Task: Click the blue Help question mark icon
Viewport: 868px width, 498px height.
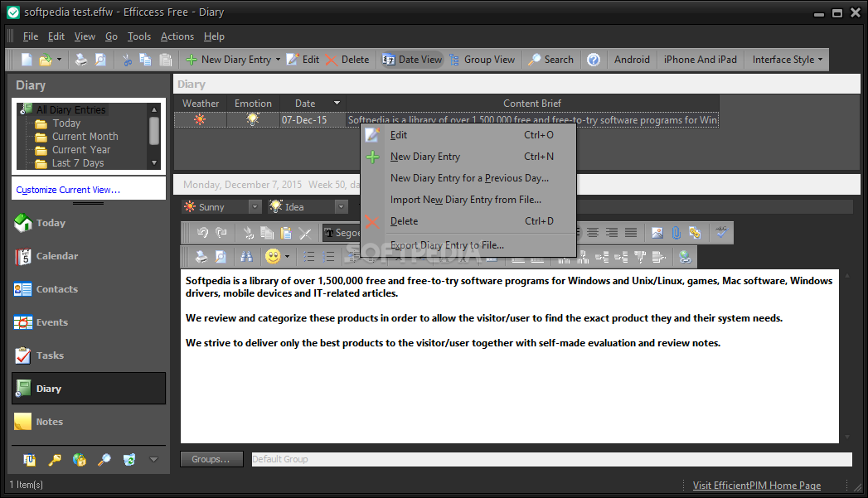Action: coord(594,59)
